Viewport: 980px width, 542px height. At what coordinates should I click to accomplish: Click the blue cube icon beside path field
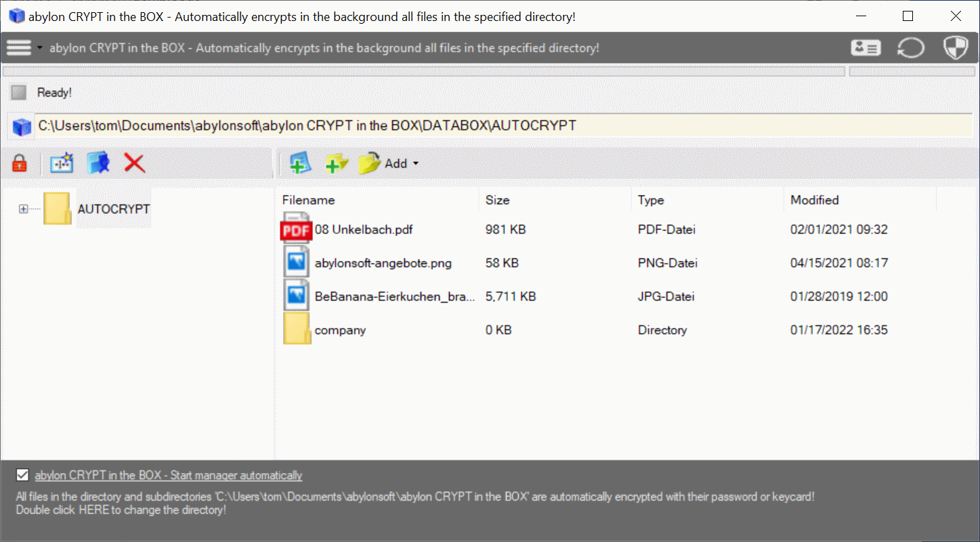pos(22,127)
